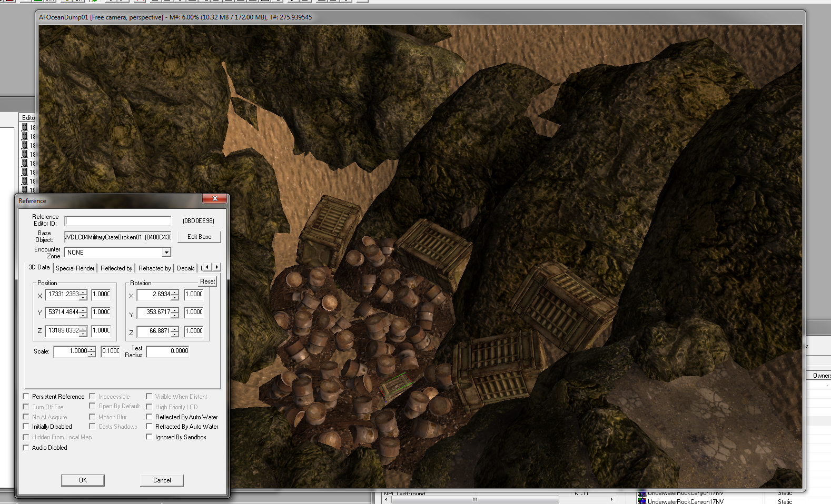Click the Base Object name field
Viewport: 831px width, 504px height.
(x=117, y=237)
